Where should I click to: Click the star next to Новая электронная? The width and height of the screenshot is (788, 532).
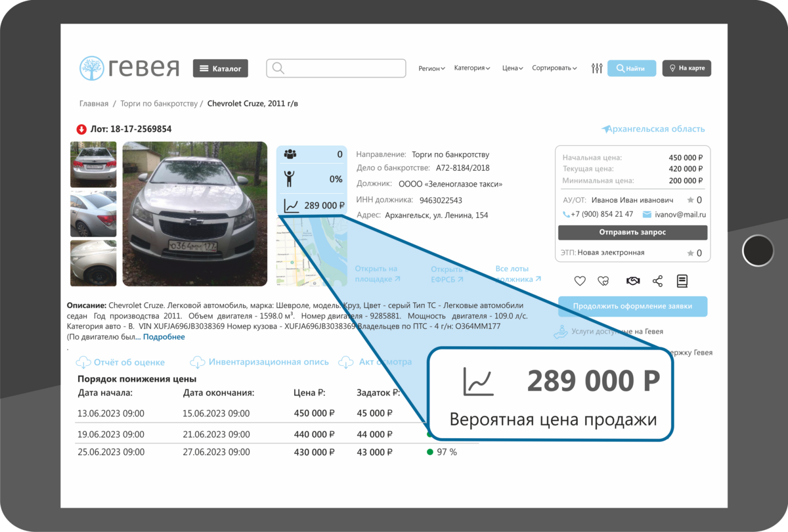[x=690, y=253]
